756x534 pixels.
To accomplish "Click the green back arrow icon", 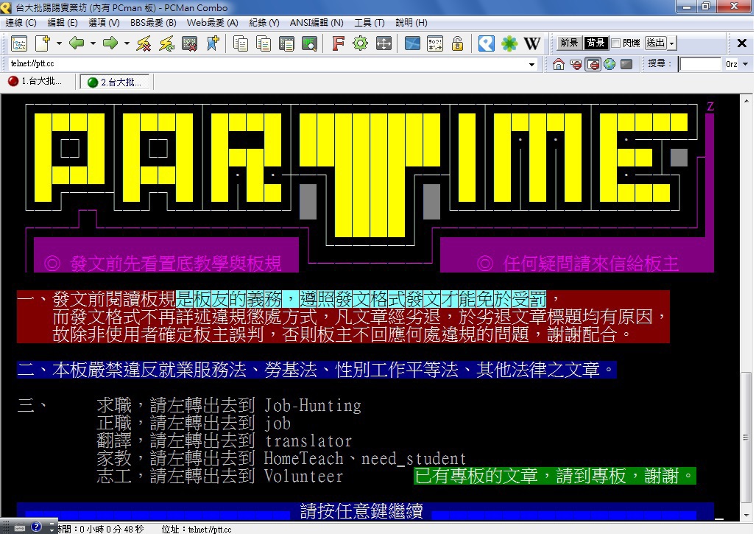I will pos(77,43).
